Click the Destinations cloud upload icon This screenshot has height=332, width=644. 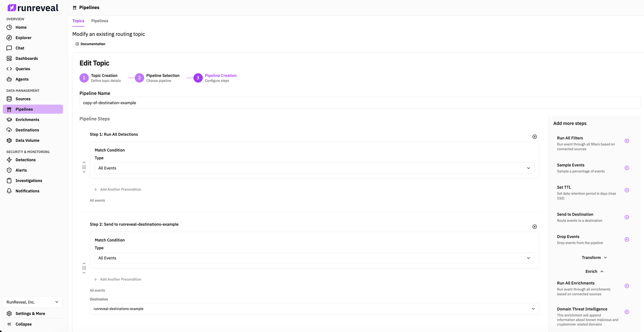click(9, 130)
